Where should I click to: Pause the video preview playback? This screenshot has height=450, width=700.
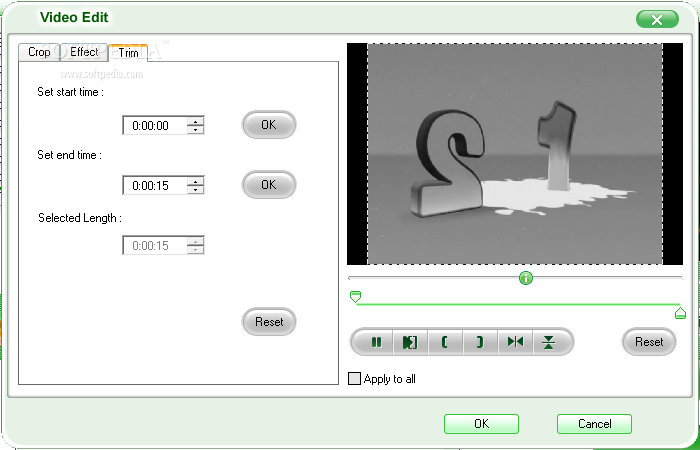click(x=375, y=342)
